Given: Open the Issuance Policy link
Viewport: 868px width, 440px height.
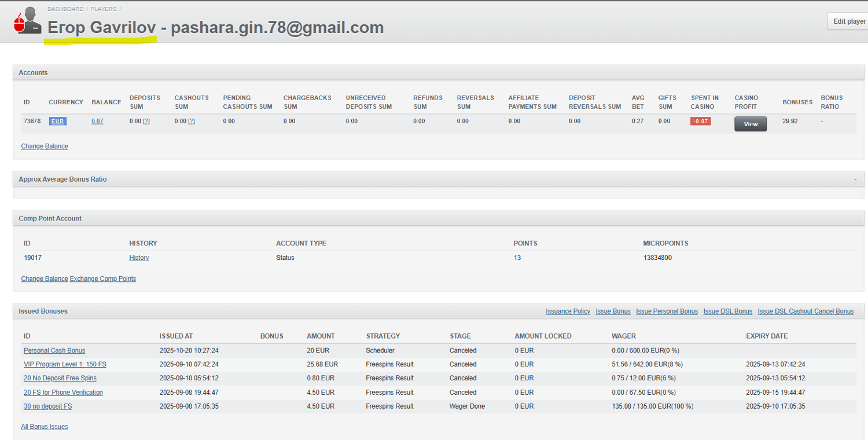Looking at the screenshot, I should pos(568,311).
